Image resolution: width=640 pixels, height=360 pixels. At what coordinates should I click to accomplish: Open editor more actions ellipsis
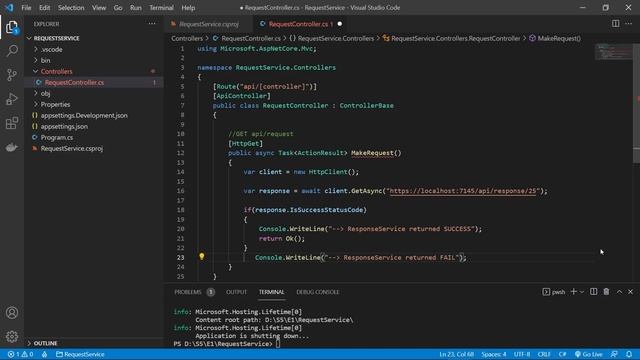(629, 24)
